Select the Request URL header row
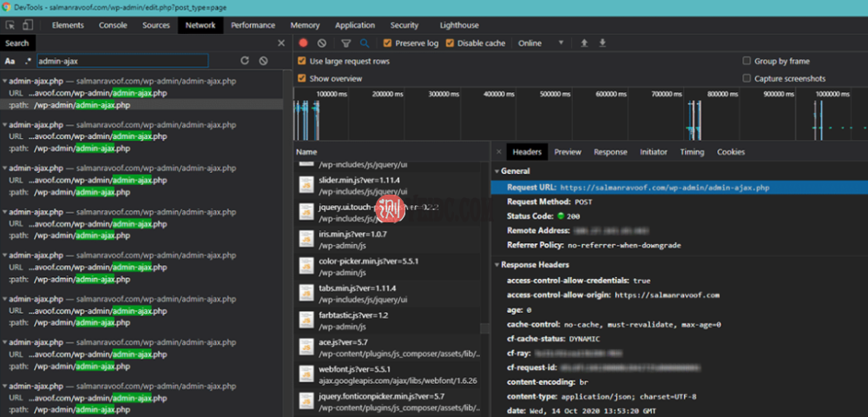This screenshot has height=417, width=868. point(679,188)
